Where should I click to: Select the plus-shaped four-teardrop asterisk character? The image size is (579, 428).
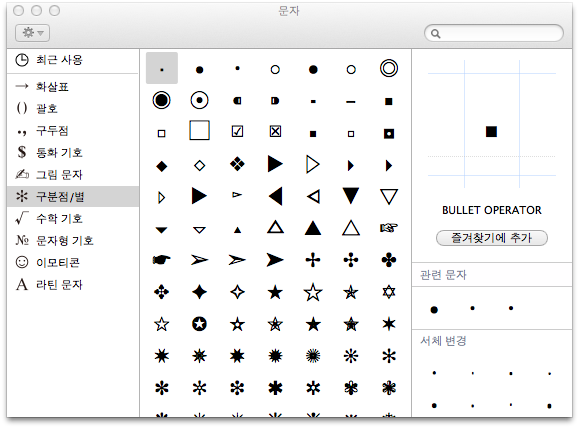click(313, 260)
